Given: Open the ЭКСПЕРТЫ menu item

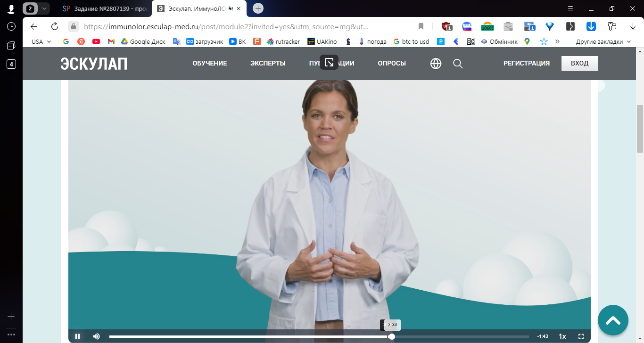Looking at the screenshot, I should (x=268, y=63).
